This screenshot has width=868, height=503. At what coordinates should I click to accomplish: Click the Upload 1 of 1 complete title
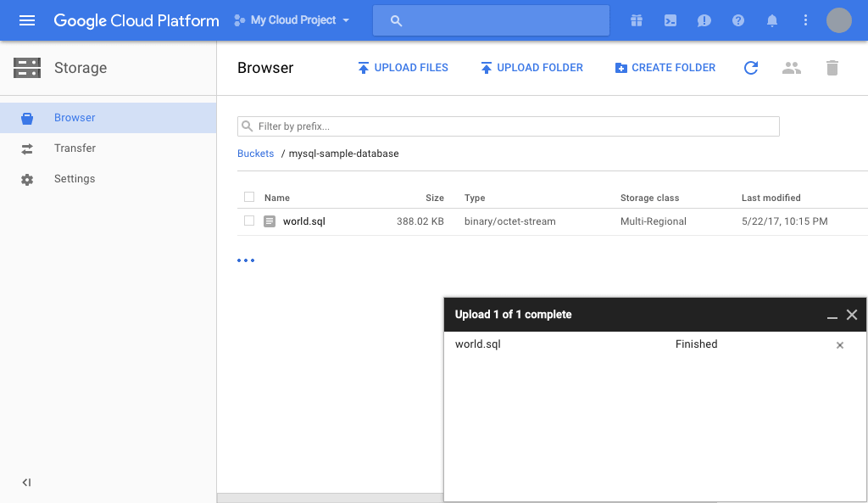513,315
